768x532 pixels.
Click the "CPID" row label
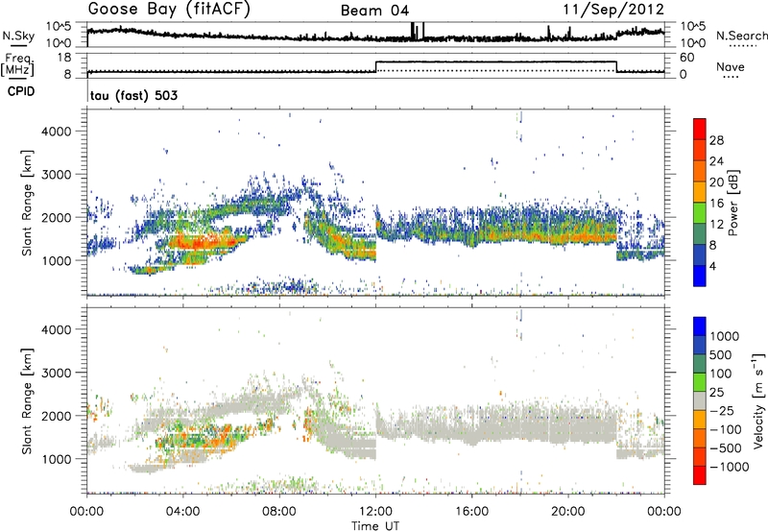21,91
